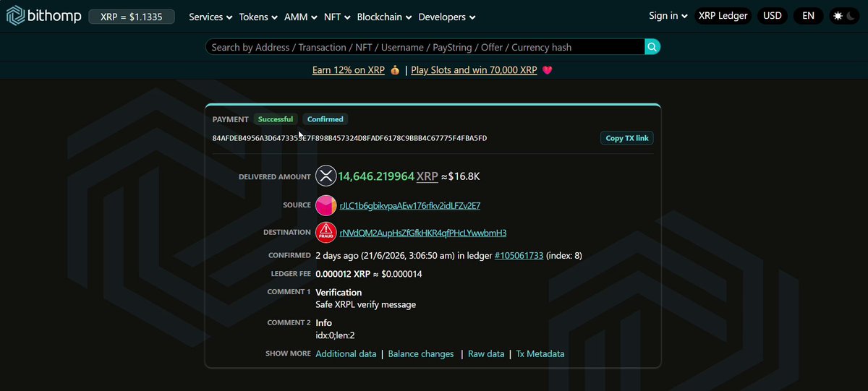Click the Successful status badge
Screen dimensions: 868x391
click(x=276, y=119)
